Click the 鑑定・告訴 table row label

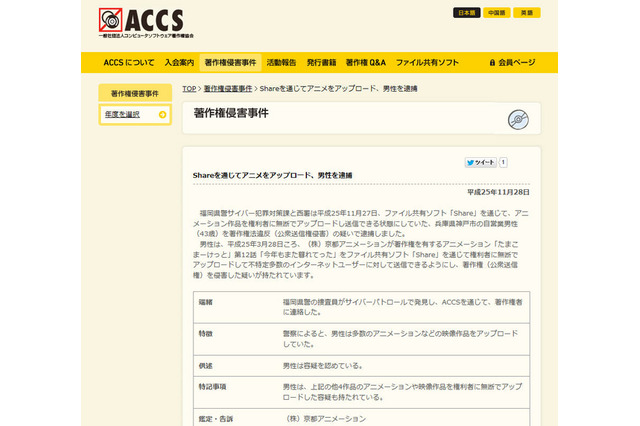tap(216, 419)
